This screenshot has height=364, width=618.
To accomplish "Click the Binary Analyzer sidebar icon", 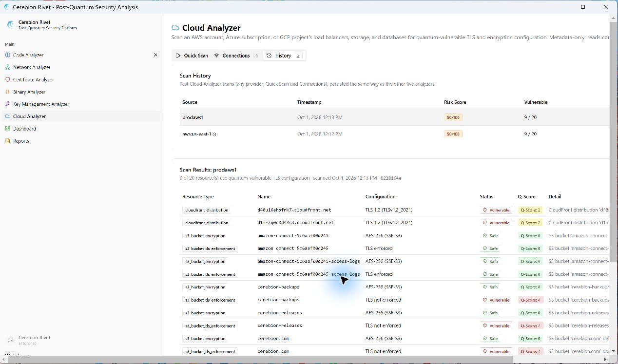I will click(x=7, y=92).
